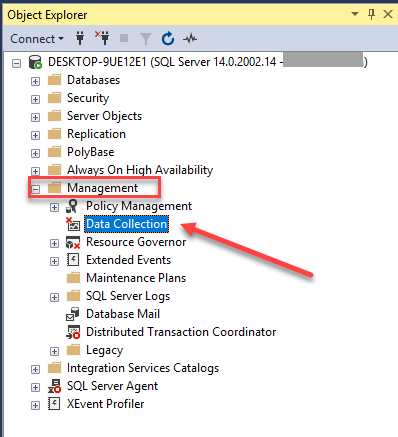The image size is (398, 437).
Task: Collapse the Management folder node
Action: pyautogui.click(x=35, y=189)
